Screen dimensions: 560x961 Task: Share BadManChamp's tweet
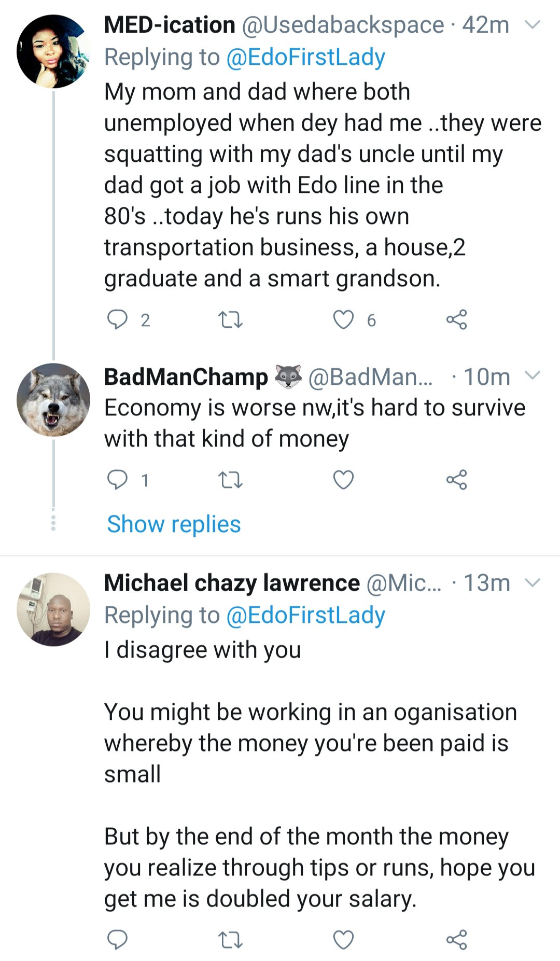click(x=456, y=480)
